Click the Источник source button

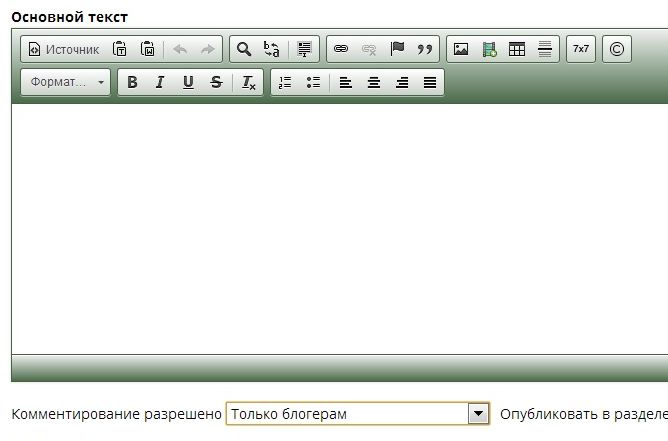(64, 49)
